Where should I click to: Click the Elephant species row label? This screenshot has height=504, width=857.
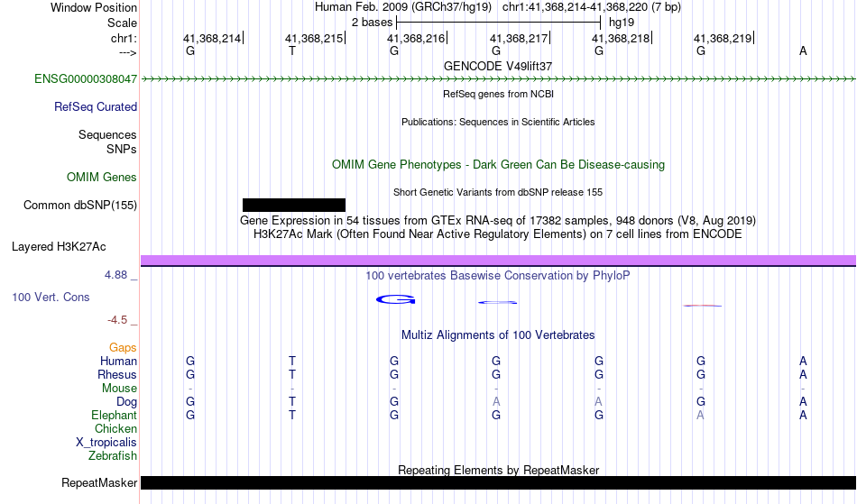pos(114,415)
